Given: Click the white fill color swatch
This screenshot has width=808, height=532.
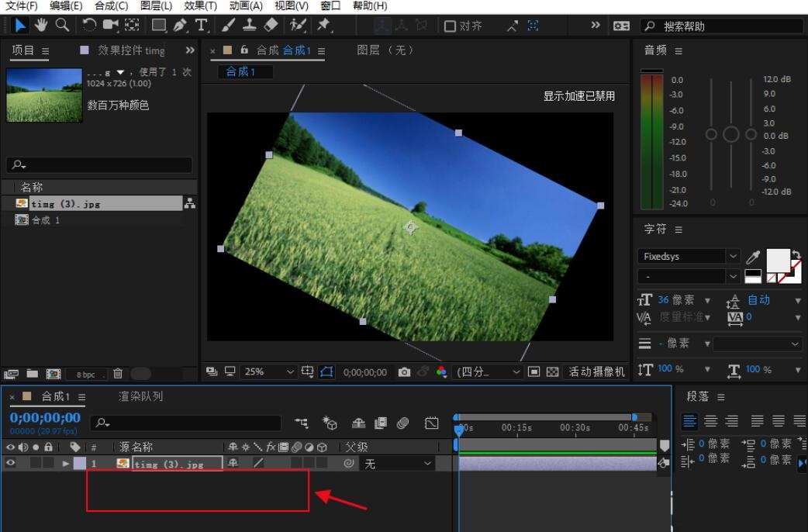Looking at the screenshot, I should click(778, 260).
